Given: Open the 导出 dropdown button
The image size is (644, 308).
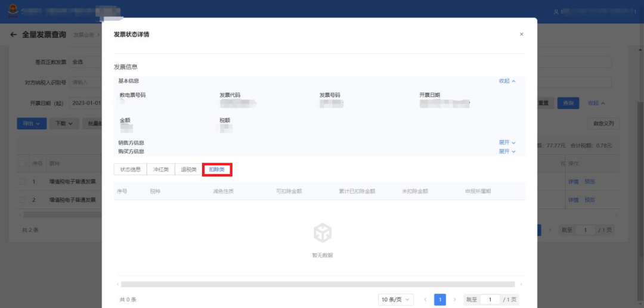Looking at the screenshot, I should coord(31,123).
